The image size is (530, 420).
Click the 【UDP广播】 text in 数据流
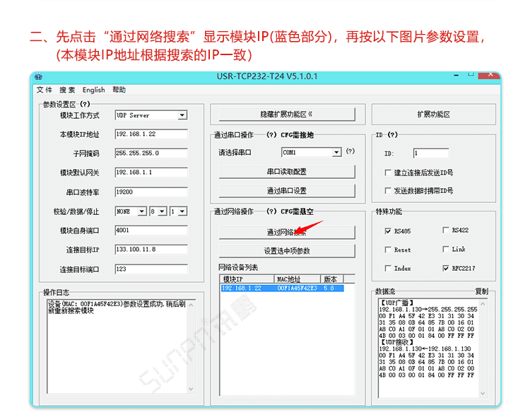pos(397,303)
